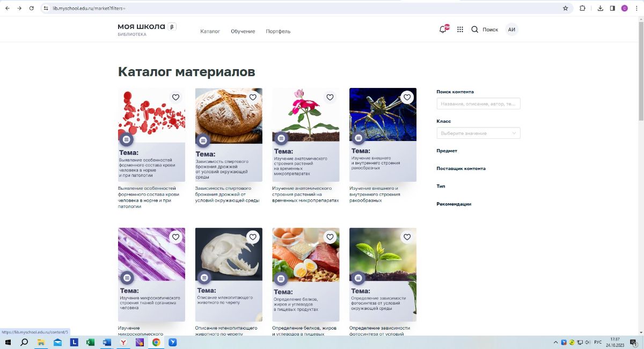Image resolution: width=644 pixels, height=349 pixels.
Task: Expand the Предмет filter section
Action: pos(447,151)
